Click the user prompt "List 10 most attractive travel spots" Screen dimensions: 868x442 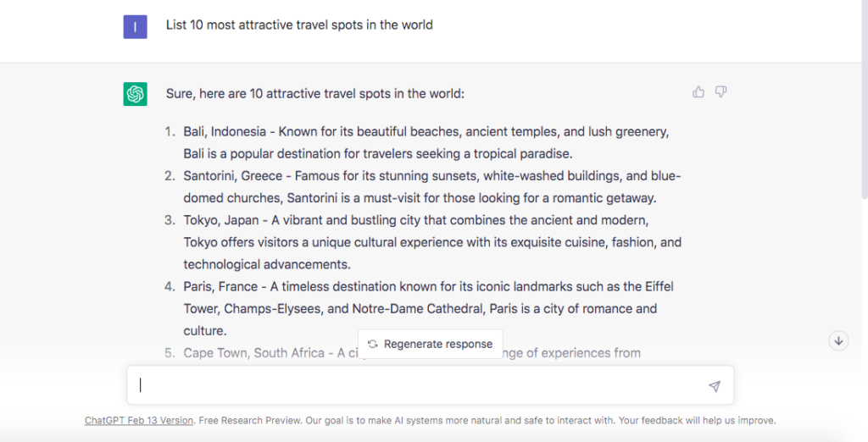pyautogui.click(x=299, y=25)
